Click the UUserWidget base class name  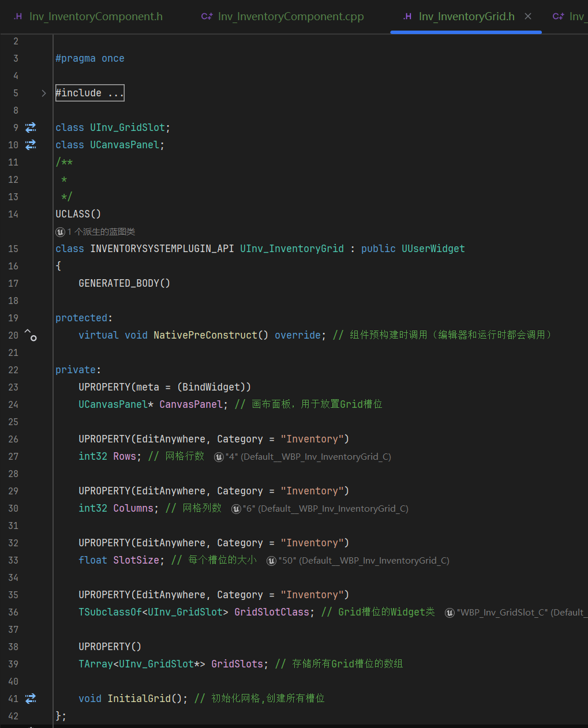(433, 249)
